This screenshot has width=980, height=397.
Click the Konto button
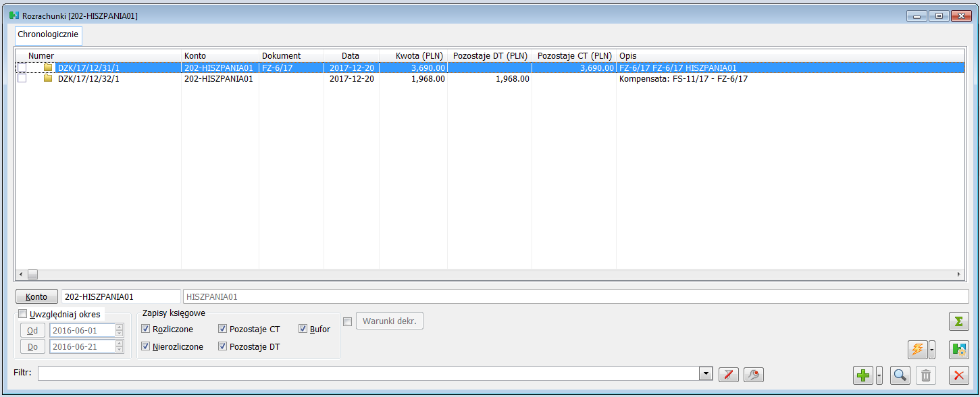pyautogui.click(x=36, y=296)
